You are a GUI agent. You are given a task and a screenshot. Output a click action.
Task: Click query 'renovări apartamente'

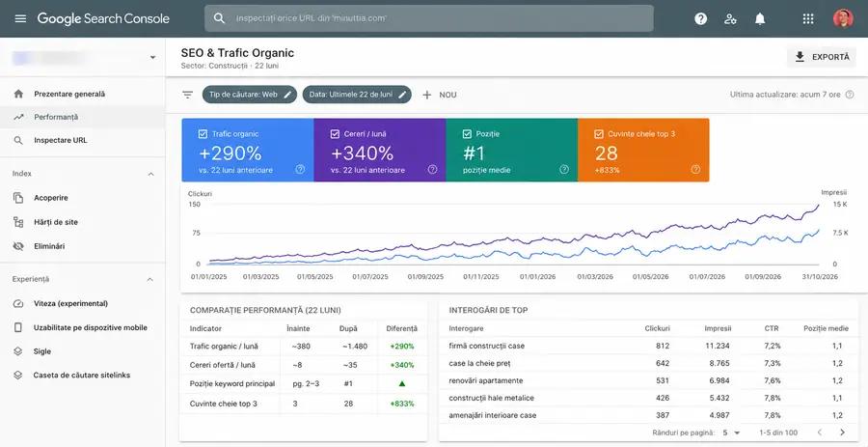point(486,380)
